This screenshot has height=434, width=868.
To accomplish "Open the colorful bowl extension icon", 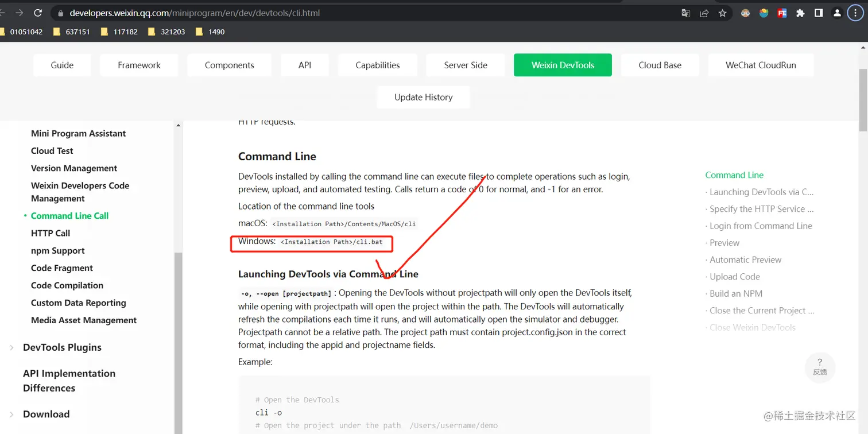I will (764, 13).
